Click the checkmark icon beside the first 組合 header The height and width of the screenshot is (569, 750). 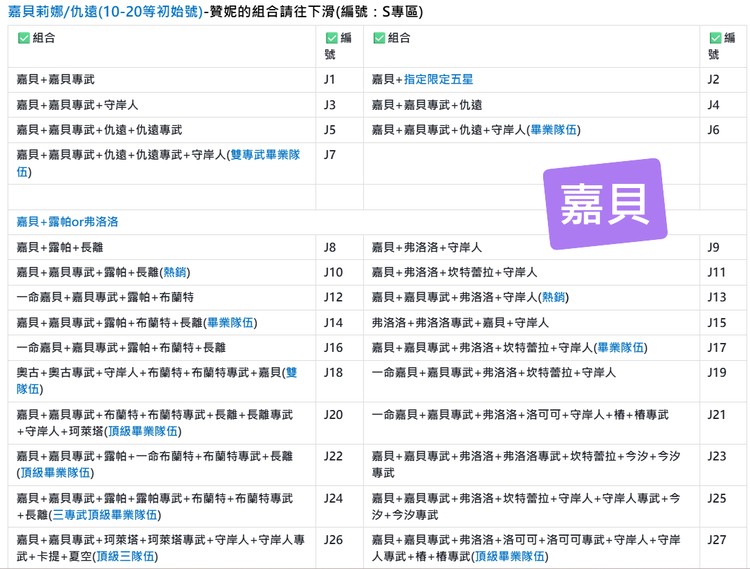click(24, 38)
